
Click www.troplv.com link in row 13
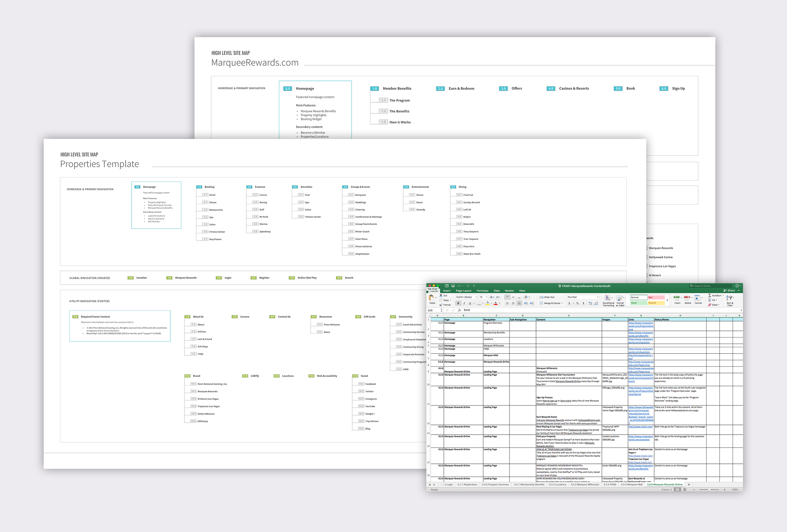pyautogui.click(x=640, y=427)
